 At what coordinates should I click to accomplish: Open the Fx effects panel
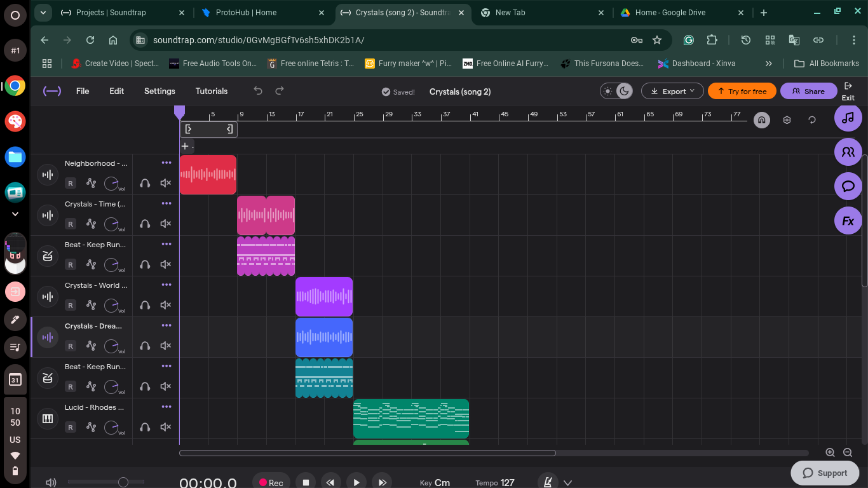(848, 221)
